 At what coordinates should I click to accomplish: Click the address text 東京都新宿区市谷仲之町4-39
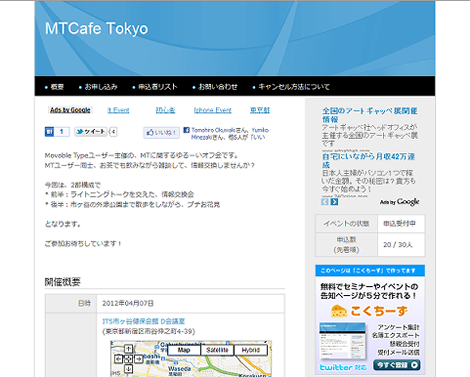point(149,332)
